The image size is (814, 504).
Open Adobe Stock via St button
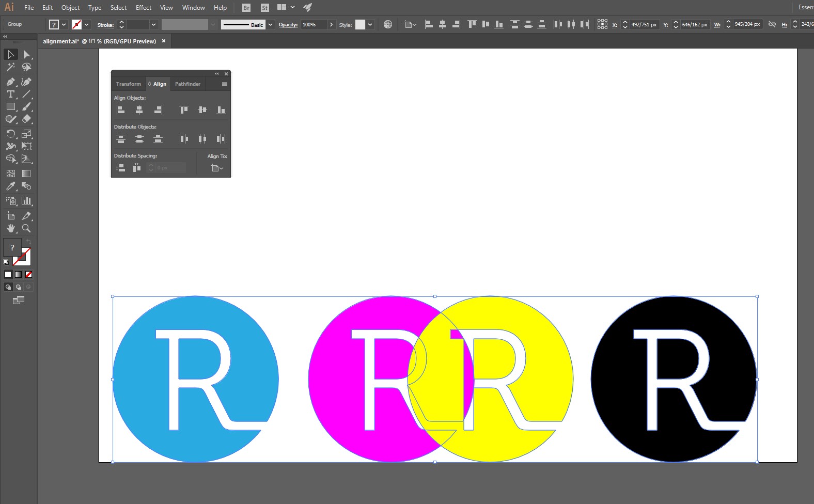(265, 8)
